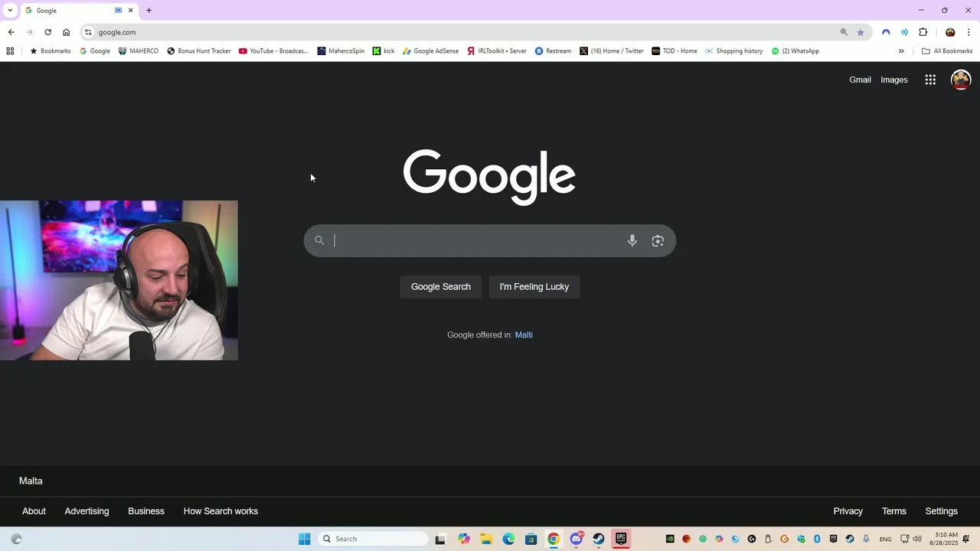Open the Privacy footer link
This screenshot has height=551, width=980.
848,511
